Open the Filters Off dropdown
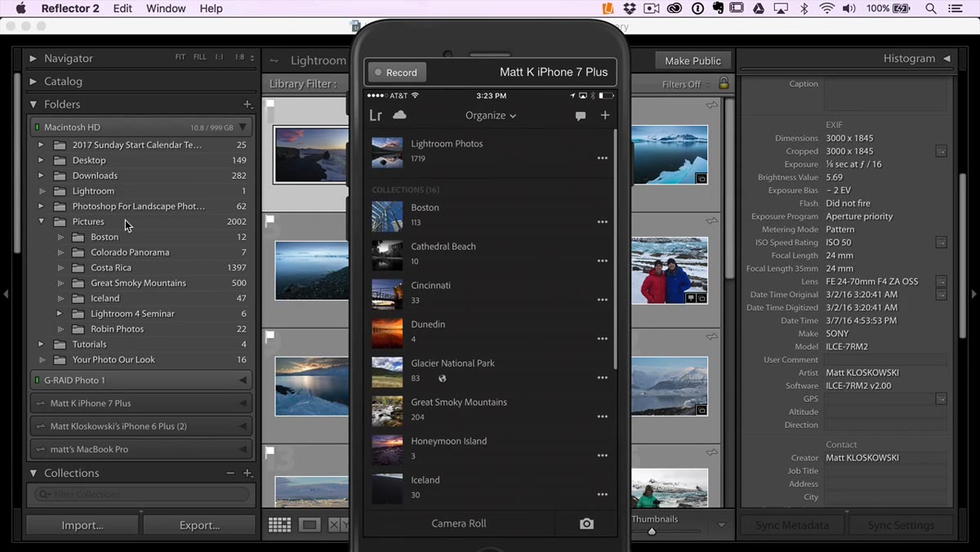The height and width of the screenshot is (552, 980). [x=686, y=84]
